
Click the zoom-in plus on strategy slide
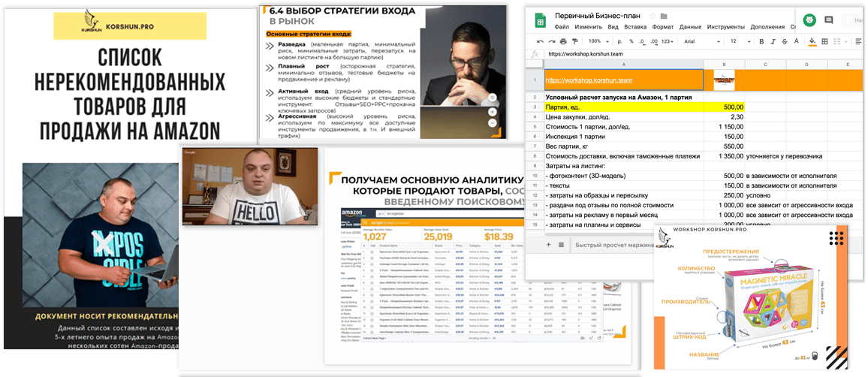[492, 110]
